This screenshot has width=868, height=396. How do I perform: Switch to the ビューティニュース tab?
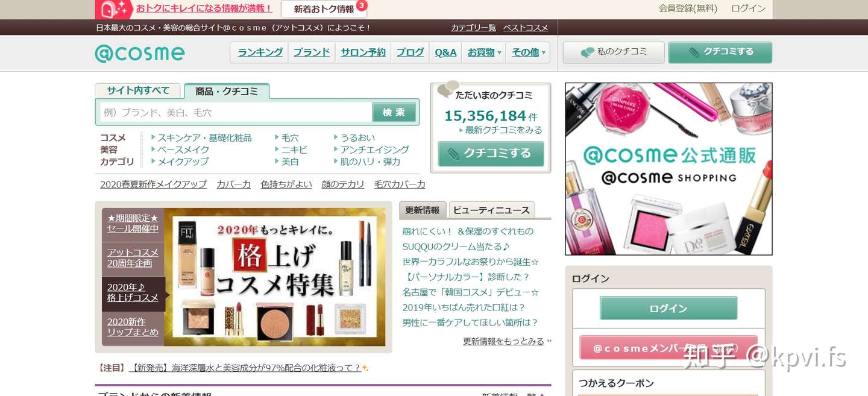[492, 210]
